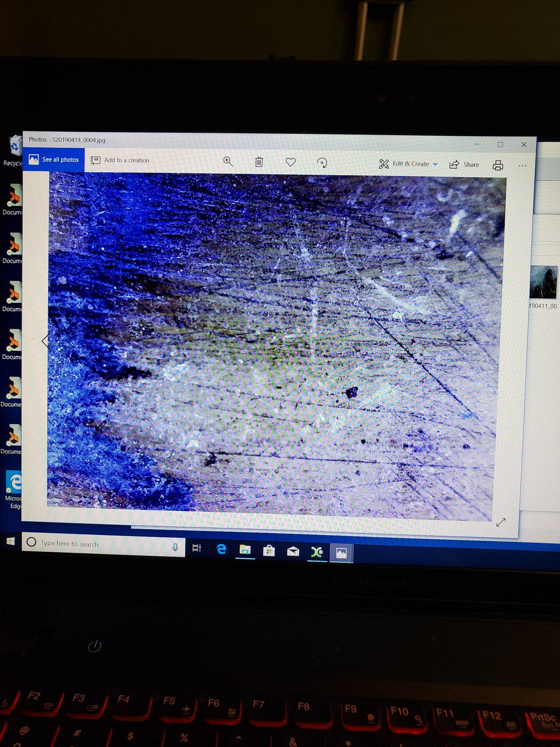Go to the previous photo with the left arrow
Viewport: 560px width, 747px height.
45,341
